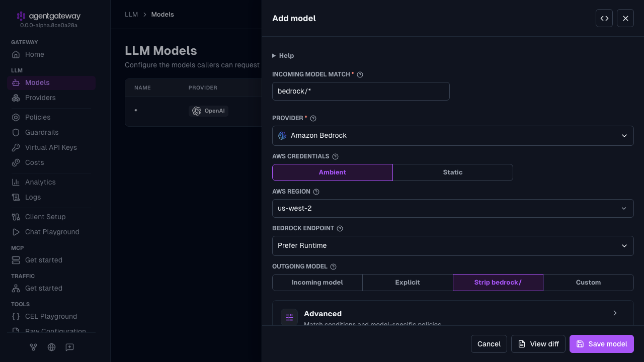Show help tooltip for Outgoing Model
The image size is (644, 362).
click(x=333, y=266)
